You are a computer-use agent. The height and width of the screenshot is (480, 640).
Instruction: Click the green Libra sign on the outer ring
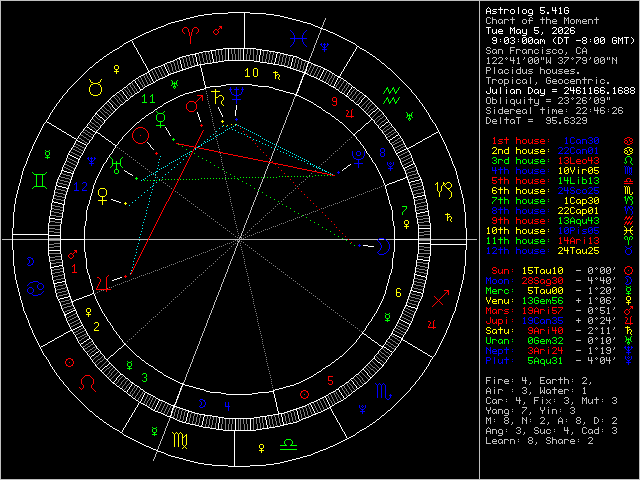click(288, 444)
